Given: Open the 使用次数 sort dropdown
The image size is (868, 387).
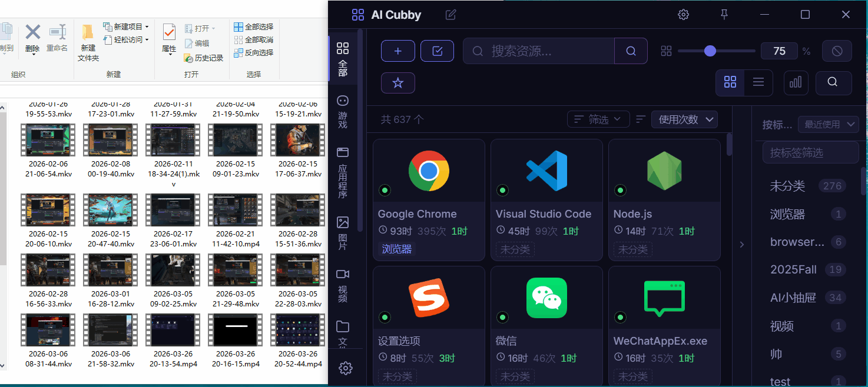Looking at the screenshot, I should (x=684, y=119).
